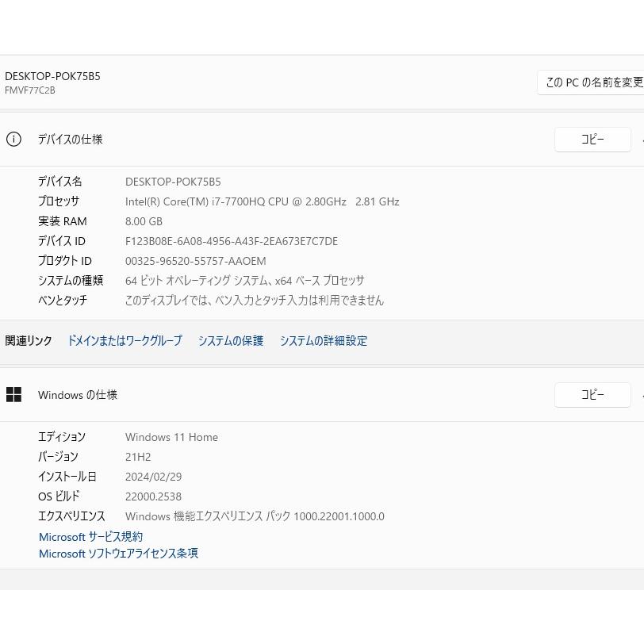
Task: Open the システムの保護 link
Action: [x=231, y=340]
